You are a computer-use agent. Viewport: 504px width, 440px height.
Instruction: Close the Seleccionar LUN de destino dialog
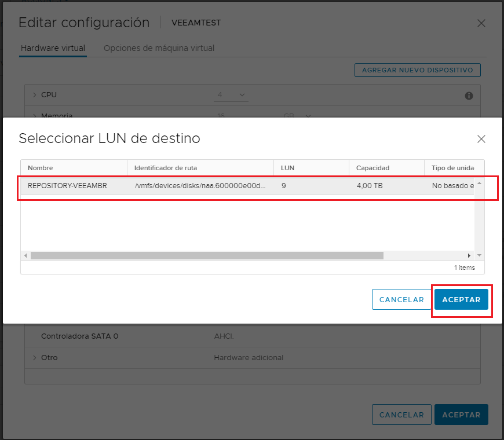pyautogui.click(x=481, y=139)
